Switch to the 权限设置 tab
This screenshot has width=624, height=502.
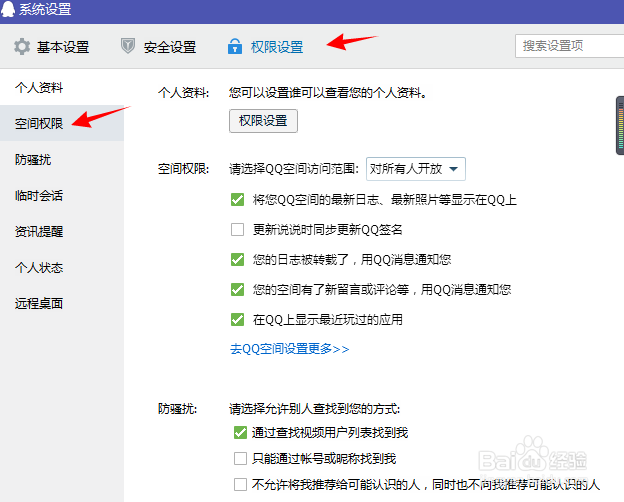pyautogui.click(x=277, y=47)
